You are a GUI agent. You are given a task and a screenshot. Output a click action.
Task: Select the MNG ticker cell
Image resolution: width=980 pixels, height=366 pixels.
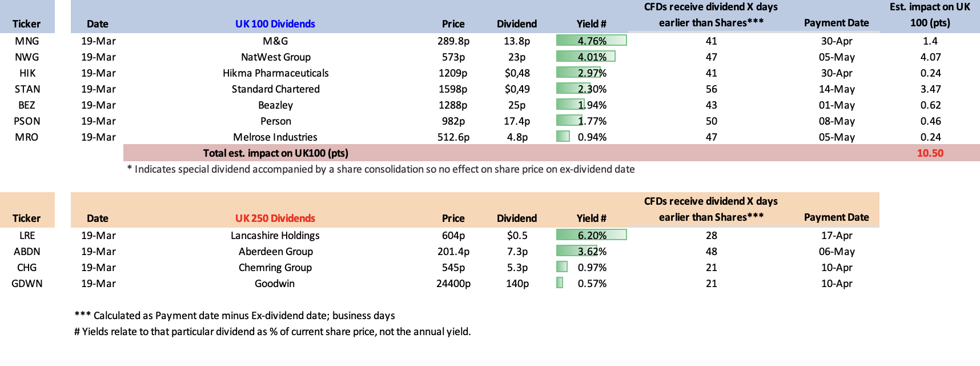click(27, 41)
